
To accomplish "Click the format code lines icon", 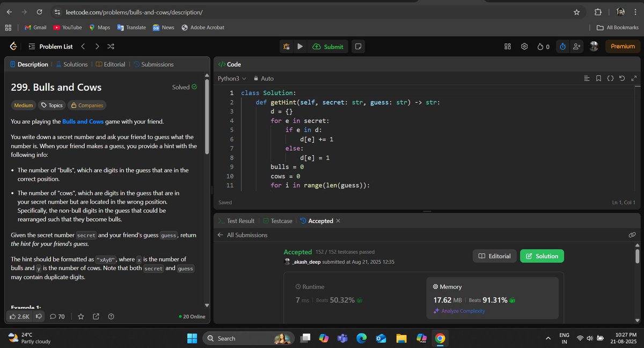I will click(587, 79).
